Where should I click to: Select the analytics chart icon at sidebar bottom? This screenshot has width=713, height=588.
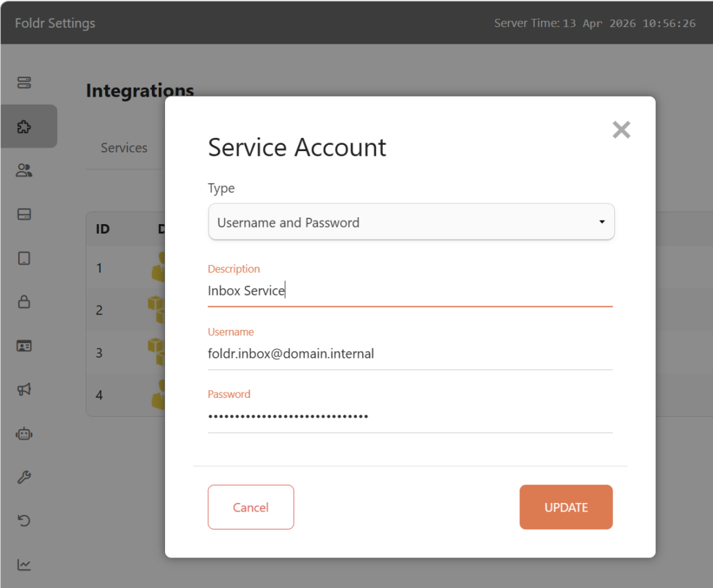24,564
